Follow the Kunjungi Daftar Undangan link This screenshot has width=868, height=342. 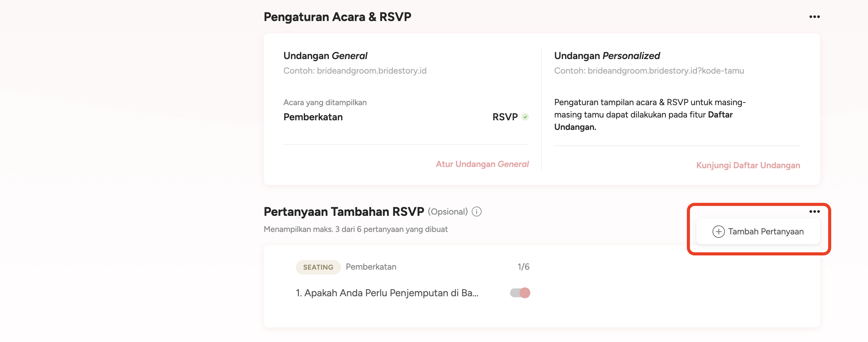pos(748,165)
